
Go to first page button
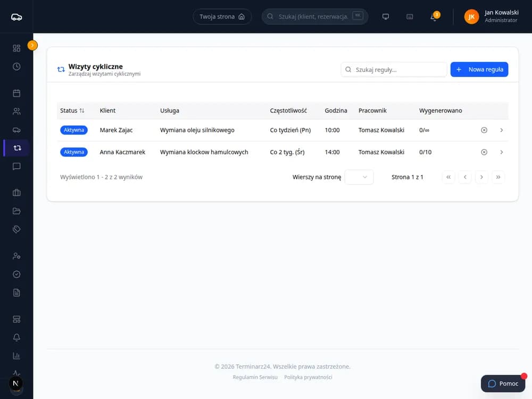448,177
